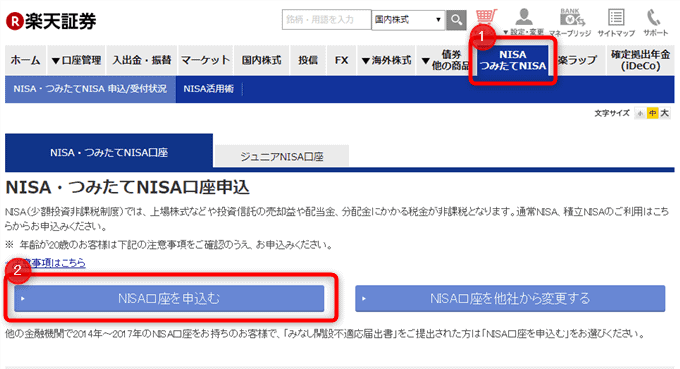Set text size to large (大)
Image resolution: width=680 pixels, height=369 pixels.
pos(664,114)
